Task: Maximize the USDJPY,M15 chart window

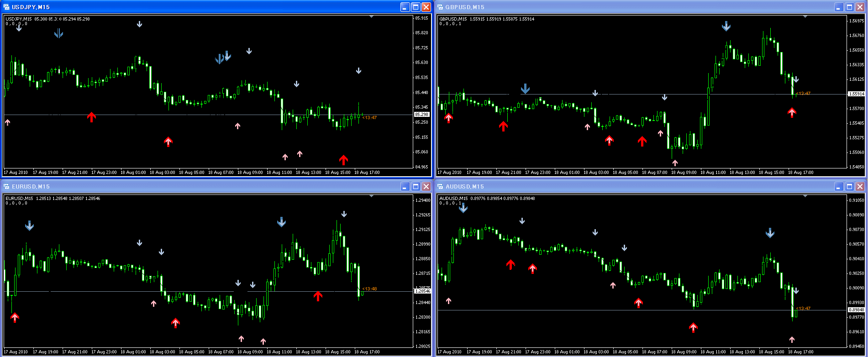Action: 416,7
